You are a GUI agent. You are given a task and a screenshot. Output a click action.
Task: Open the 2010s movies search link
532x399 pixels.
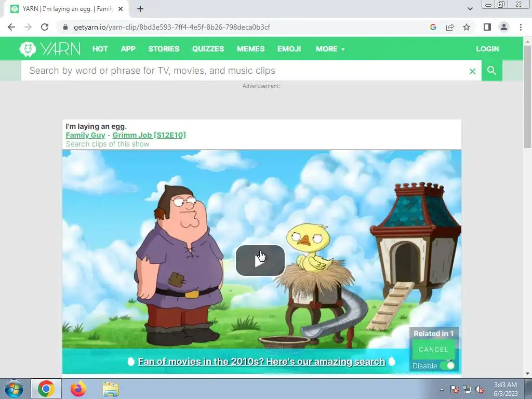pos(262,362)
